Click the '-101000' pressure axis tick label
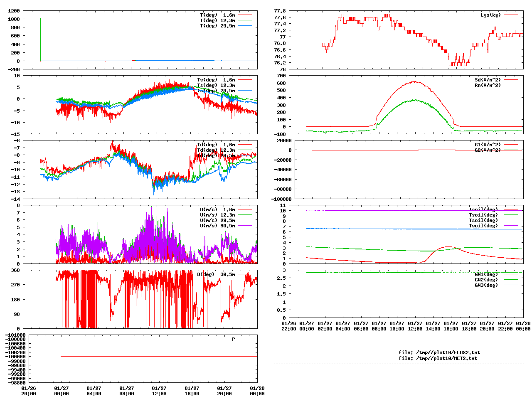532x399 pixels. pos(15,335)
